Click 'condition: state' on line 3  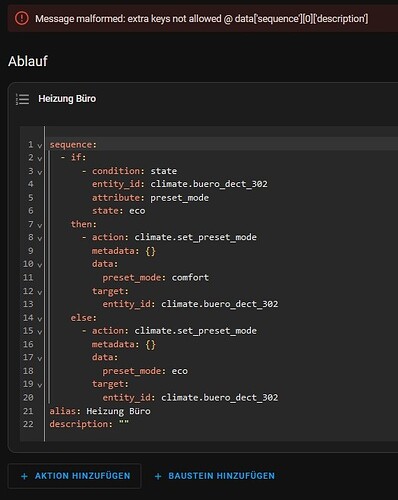pos(134,171)
